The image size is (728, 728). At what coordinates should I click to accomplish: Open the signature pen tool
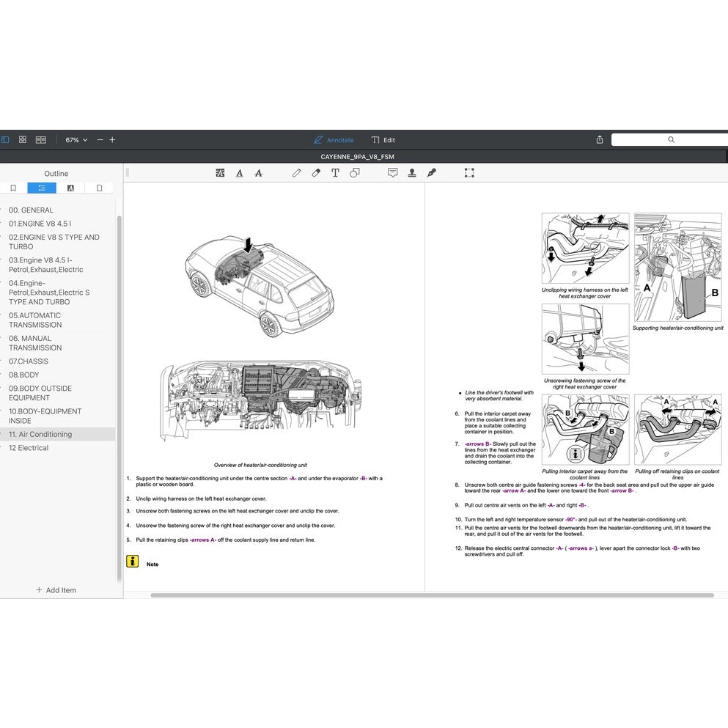pyautogui.click(x=431, y=173)
